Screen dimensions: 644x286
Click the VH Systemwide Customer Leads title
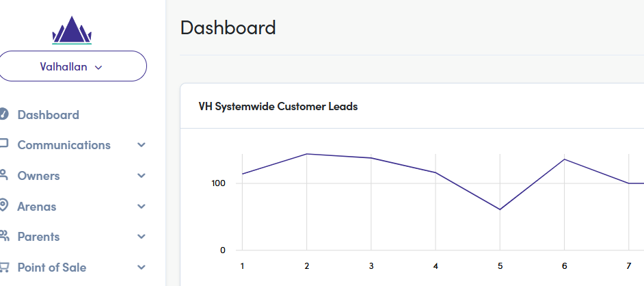tap(278, 107)
